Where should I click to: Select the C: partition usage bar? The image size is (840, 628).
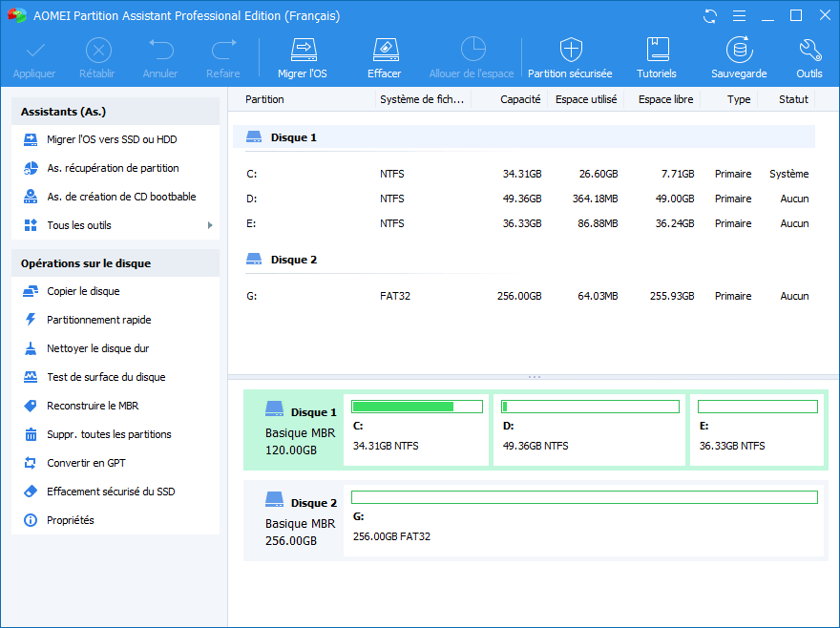(416, 407)
